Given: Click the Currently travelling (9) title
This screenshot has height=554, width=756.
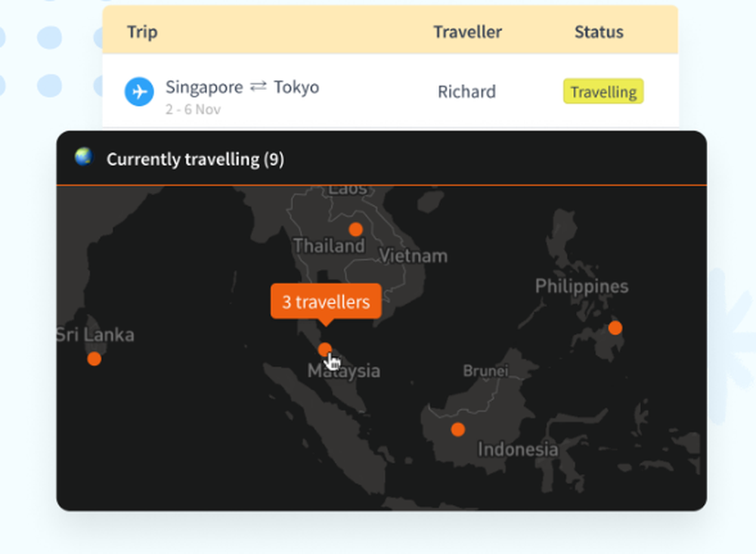Looking at the screenshot, I should (x=195, y=159).
